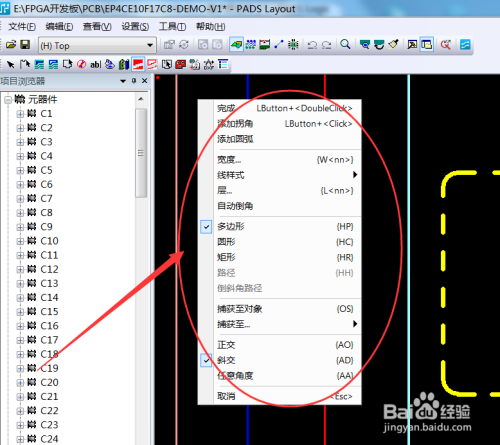Select the Keepout tool with red circle

pyautogui.click(x=81, y=64)
